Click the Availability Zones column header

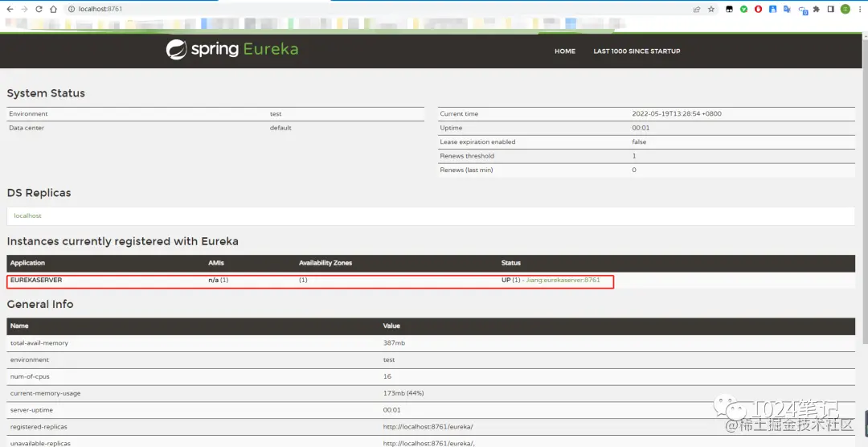click(x=325, y=263)
